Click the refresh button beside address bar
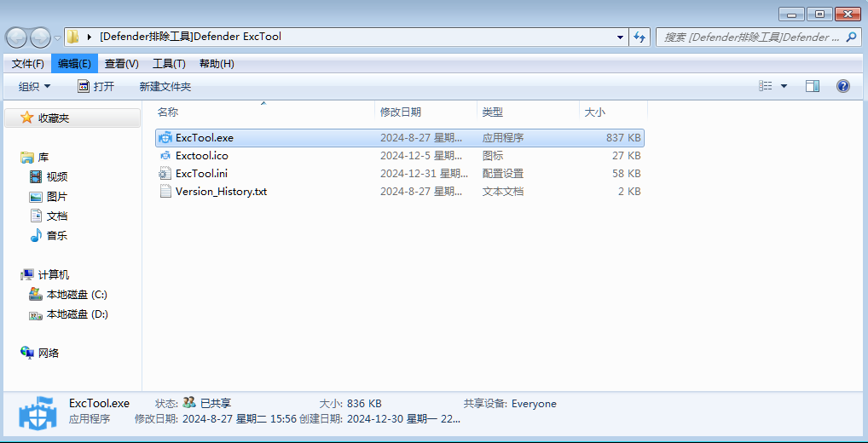 (x=639, y=37)
